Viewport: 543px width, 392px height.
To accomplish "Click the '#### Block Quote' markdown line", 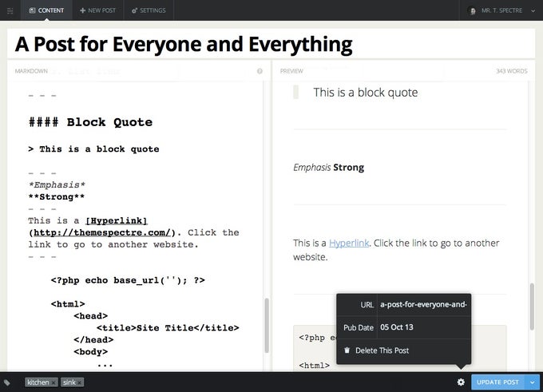I will (90, 122).
